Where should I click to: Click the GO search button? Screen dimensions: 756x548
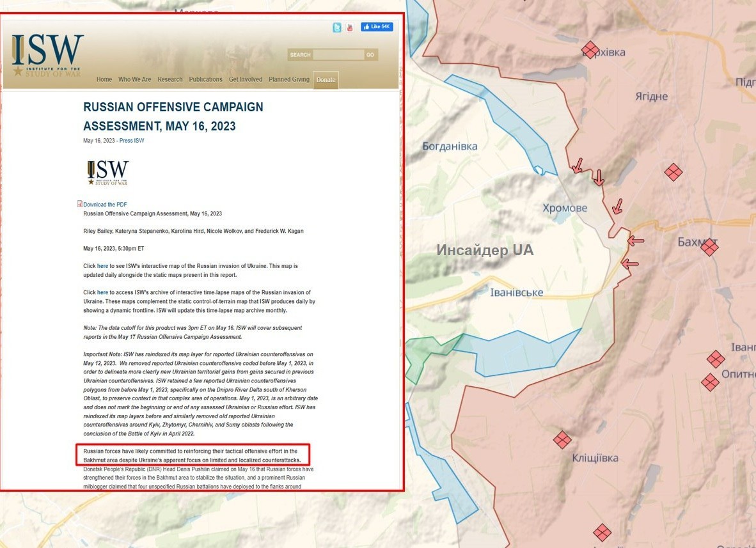point(370,55)
